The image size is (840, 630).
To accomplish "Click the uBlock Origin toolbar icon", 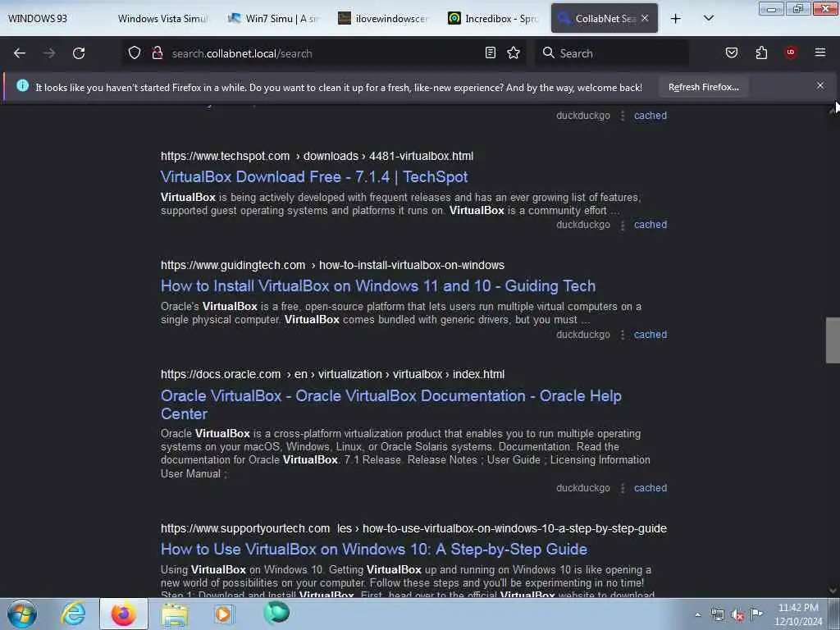I will coord(791,52).
